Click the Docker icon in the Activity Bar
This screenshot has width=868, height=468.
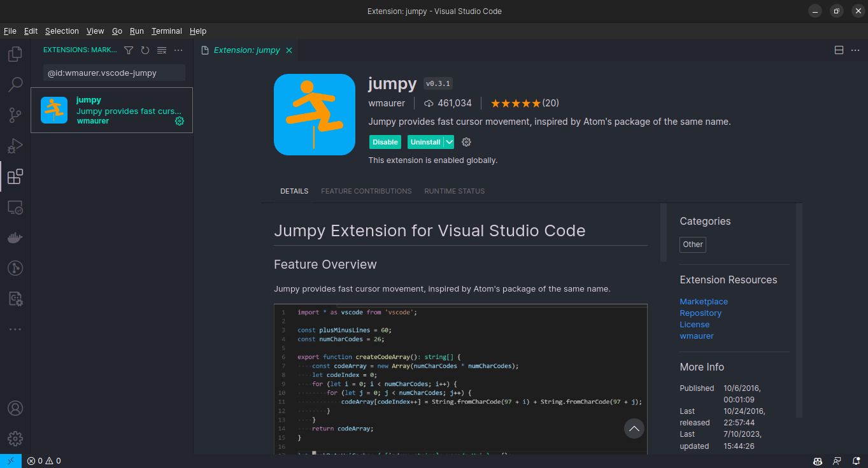tap(15, 238)
